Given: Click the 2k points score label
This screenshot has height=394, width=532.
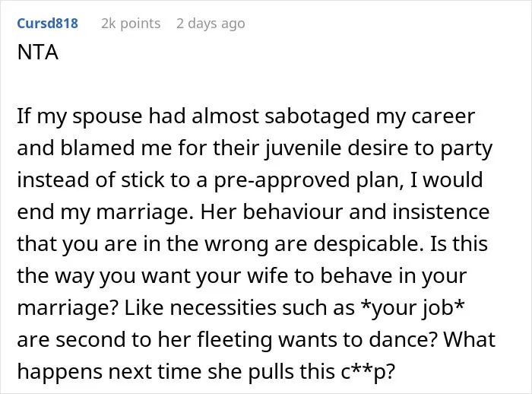Looking at the screenshot, I should pos(131,24).
